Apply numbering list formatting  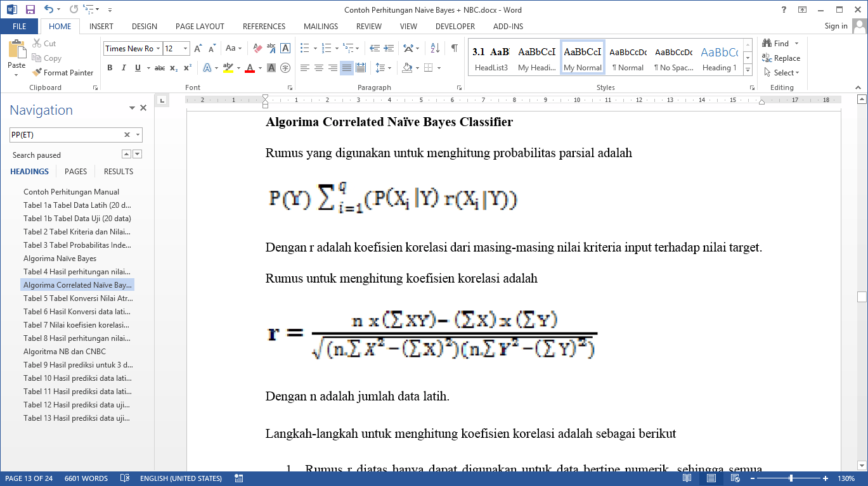[327, 48]
